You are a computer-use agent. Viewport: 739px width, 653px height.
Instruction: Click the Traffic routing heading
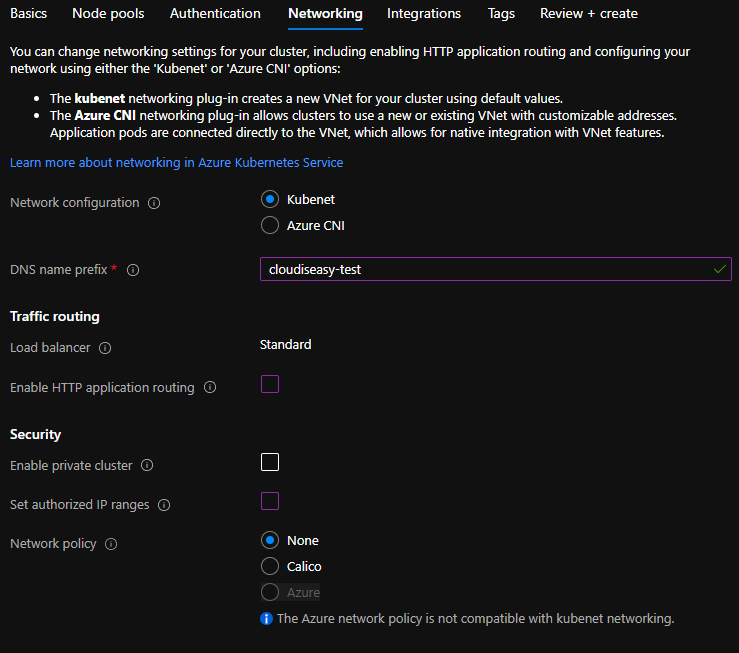click(55, 317)
